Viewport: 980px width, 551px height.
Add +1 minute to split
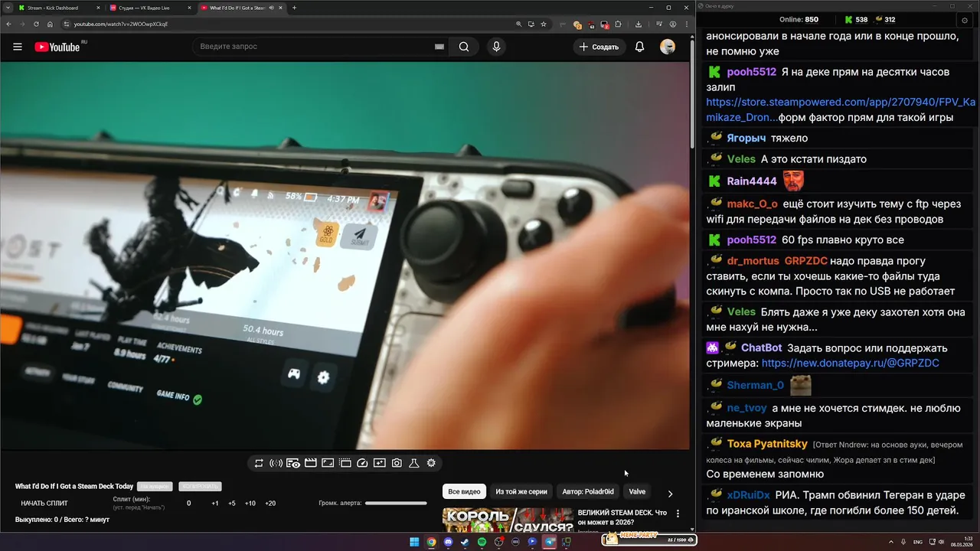pyautogui.click(x=215, y=504)
